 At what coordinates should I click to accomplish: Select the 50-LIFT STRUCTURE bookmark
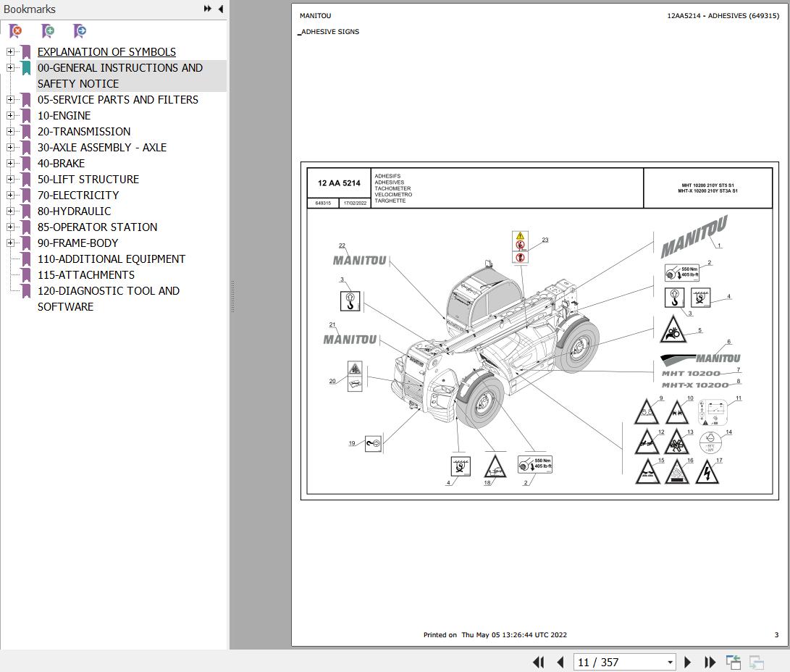[88, 179]
